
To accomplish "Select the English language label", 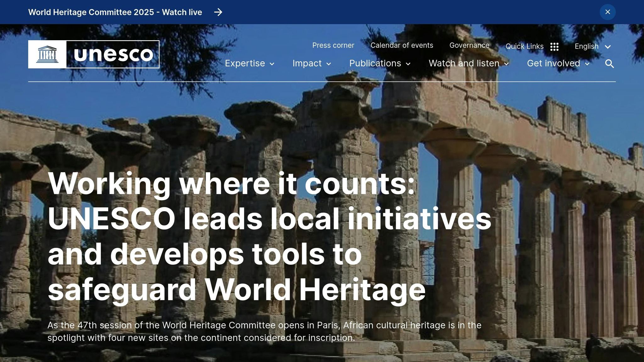I will [587, 47].
